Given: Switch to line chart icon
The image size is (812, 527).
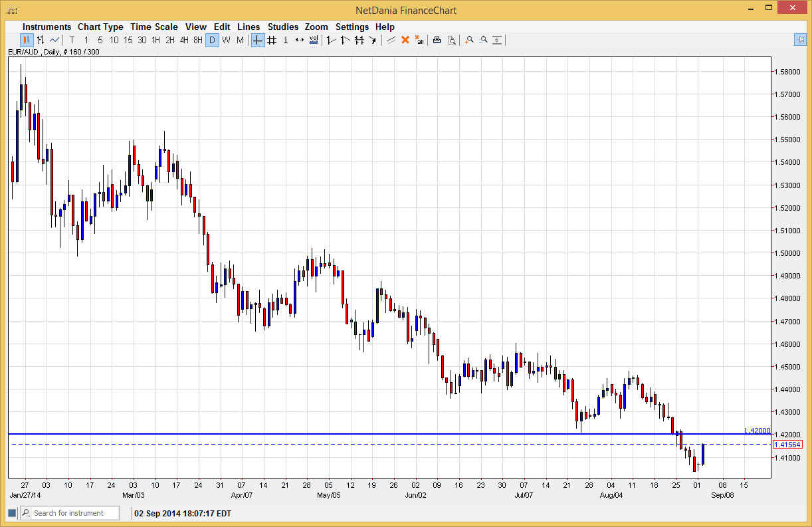Looking at the screenshot, I should pos(54,40).
